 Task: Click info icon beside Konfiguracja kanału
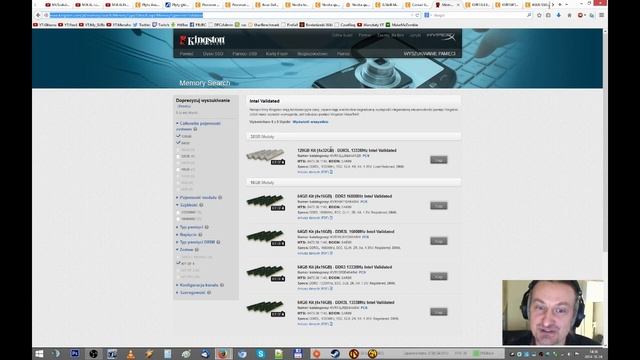222,285
